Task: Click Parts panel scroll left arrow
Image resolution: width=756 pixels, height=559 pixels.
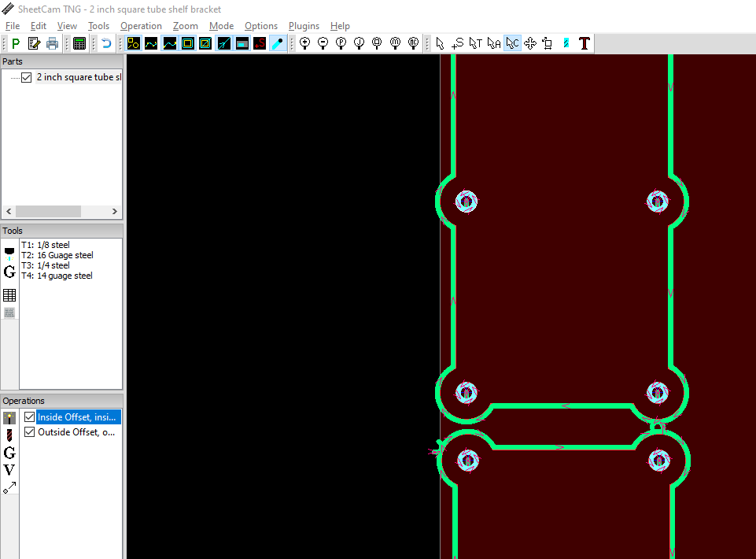Action: point(9,212)
